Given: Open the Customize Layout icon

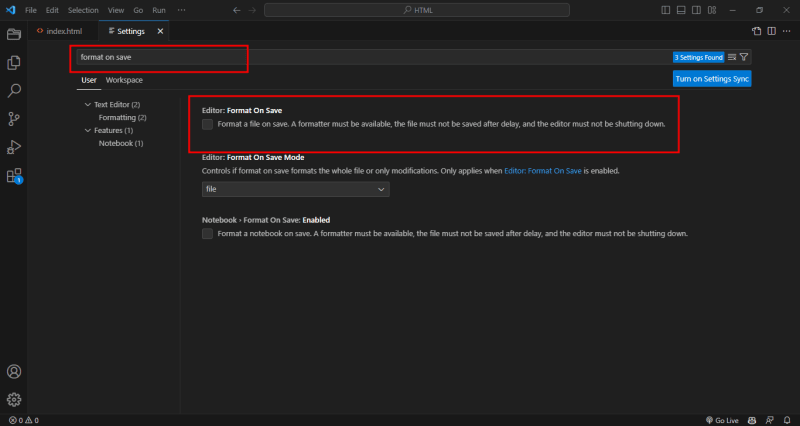Looking at the screenshot, I should click(712, 10).
